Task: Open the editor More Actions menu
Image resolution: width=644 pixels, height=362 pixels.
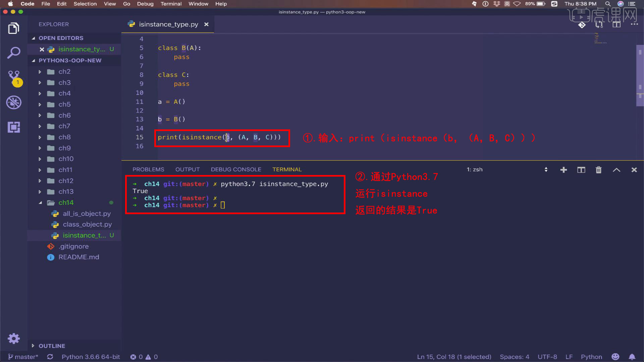Action: pyautogui.click(x=634, y=24)
